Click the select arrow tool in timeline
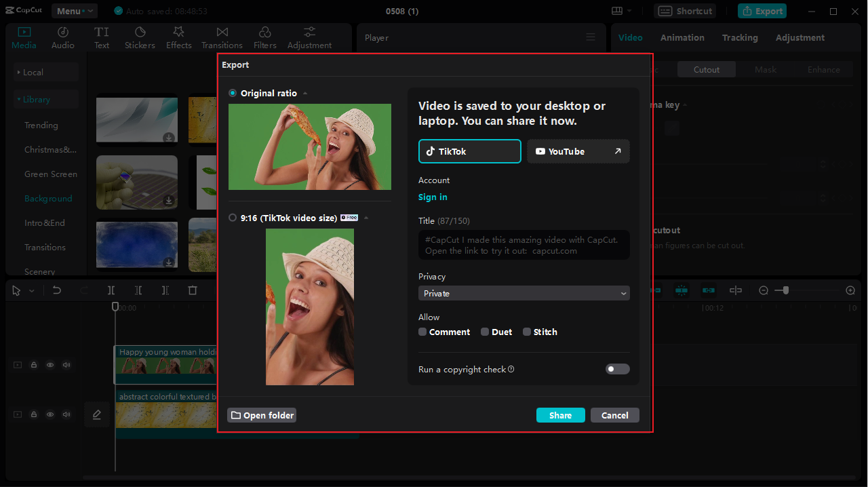Image resolution: width=868 pixels, height=487 pixels. (16, 290)
